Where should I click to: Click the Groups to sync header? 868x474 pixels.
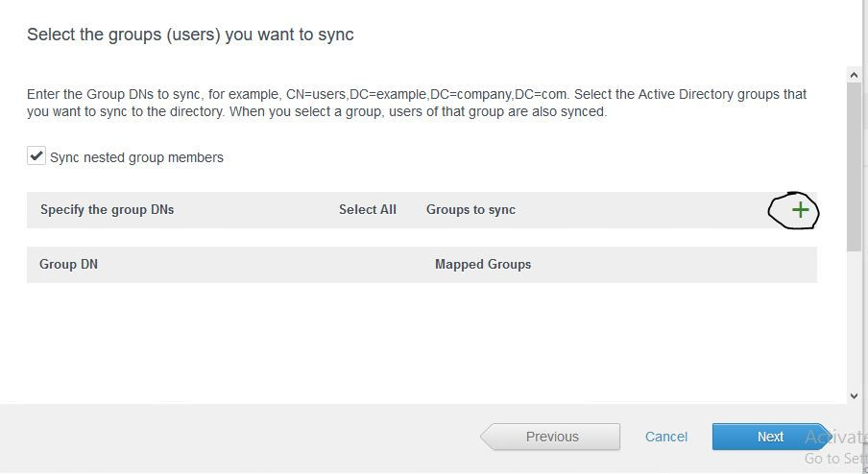470,209
